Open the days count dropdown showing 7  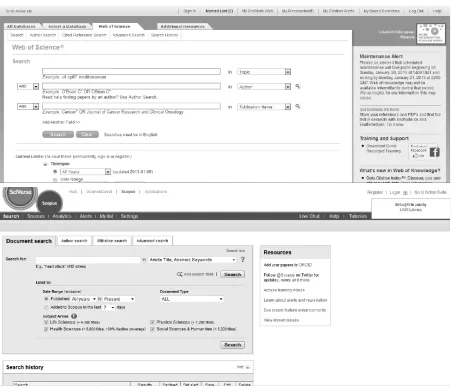(109, 307)
